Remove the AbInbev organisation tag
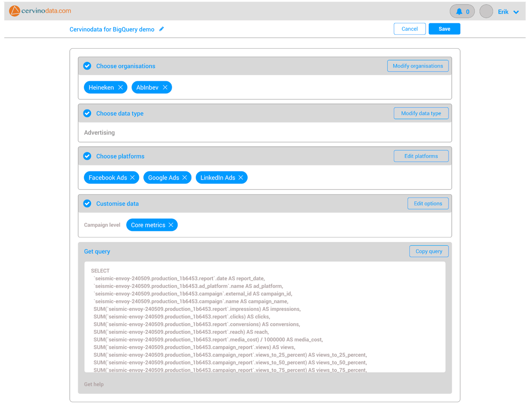The width and height of the screenshot is (532, 407). 165,87
